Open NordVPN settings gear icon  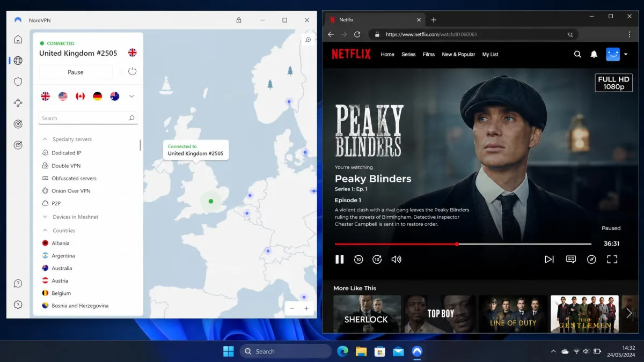click(18, 305)
